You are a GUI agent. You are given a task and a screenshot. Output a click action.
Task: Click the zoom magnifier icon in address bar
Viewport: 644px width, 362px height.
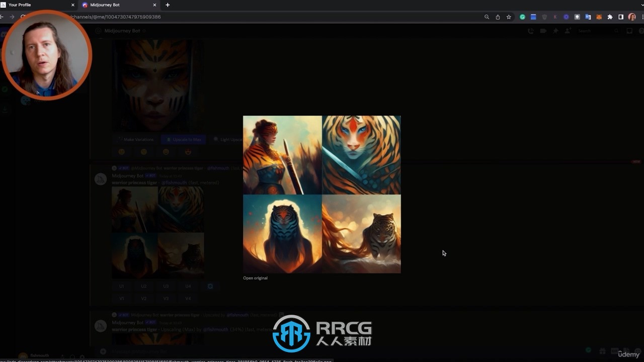point(487,17)
